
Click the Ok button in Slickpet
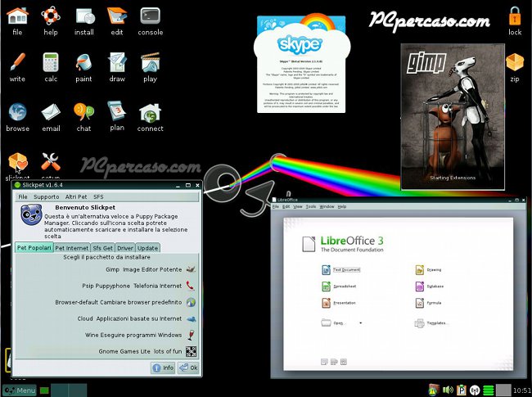[188, 368]
